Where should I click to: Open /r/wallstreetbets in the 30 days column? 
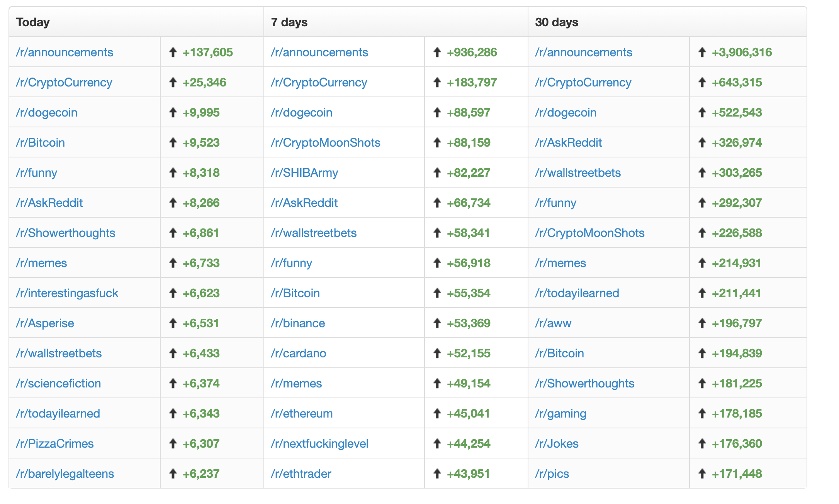[578, 173]
